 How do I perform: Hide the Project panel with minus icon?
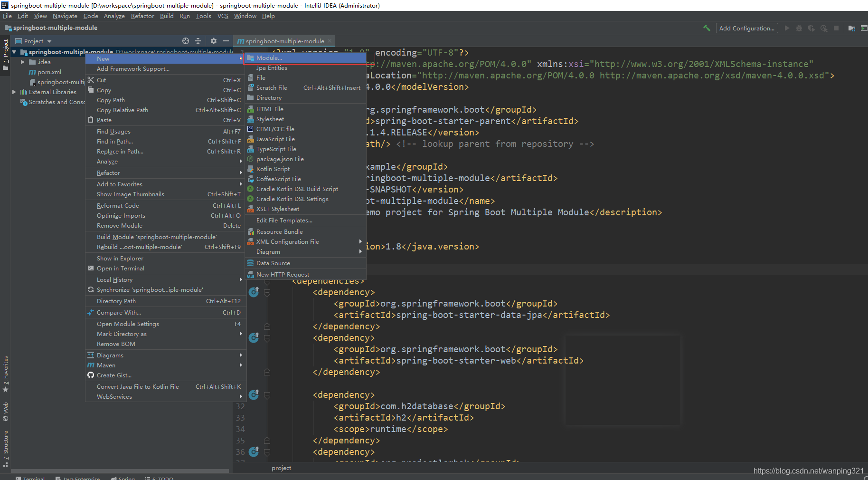(226, 41)
